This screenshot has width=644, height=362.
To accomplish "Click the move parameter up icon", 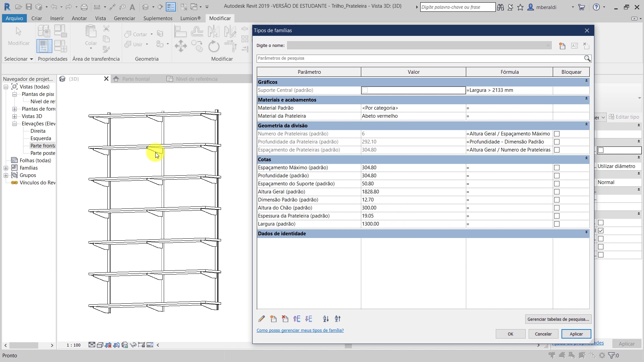I will pyautogui.click(x=297, y=319).
